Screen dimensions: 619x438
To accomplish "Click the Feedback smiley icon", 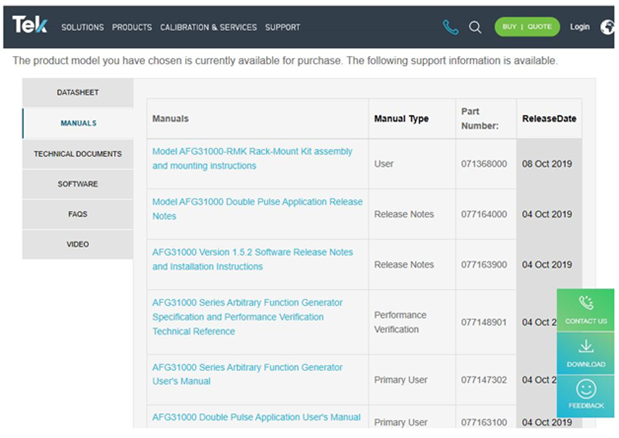I will (586, 389).
